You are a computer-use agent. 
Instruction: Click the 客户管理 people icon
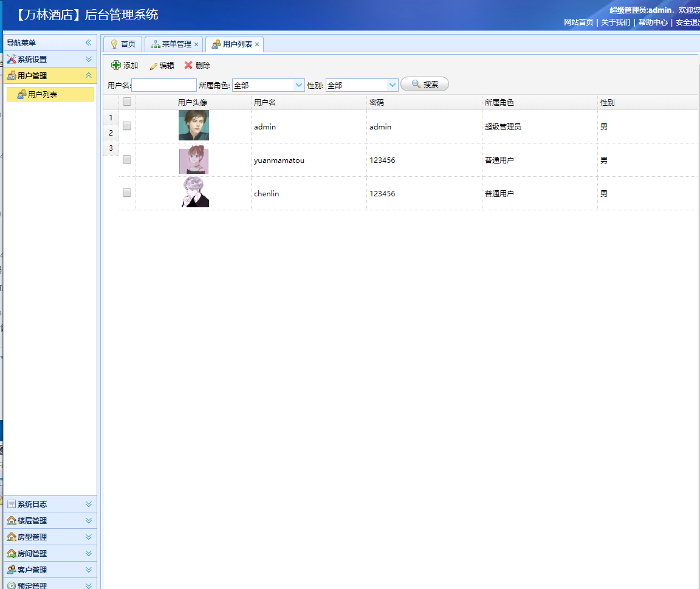[10, 570]
